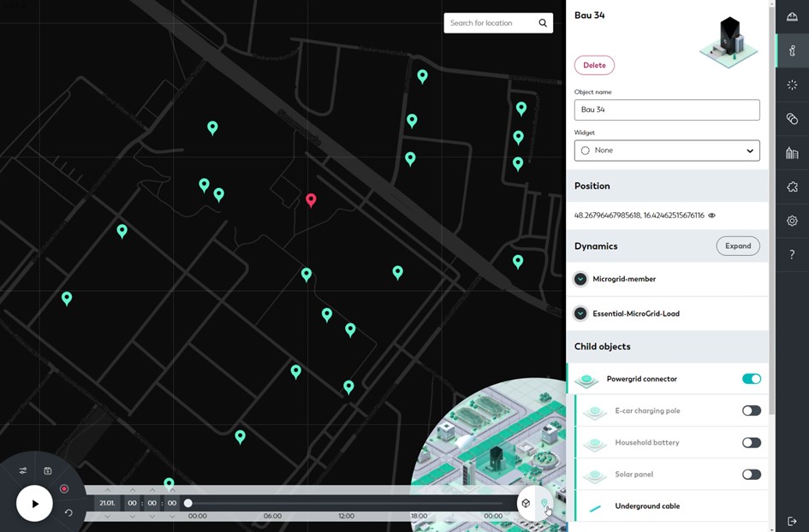Click the search magnifier icon

tap(543, 23)
